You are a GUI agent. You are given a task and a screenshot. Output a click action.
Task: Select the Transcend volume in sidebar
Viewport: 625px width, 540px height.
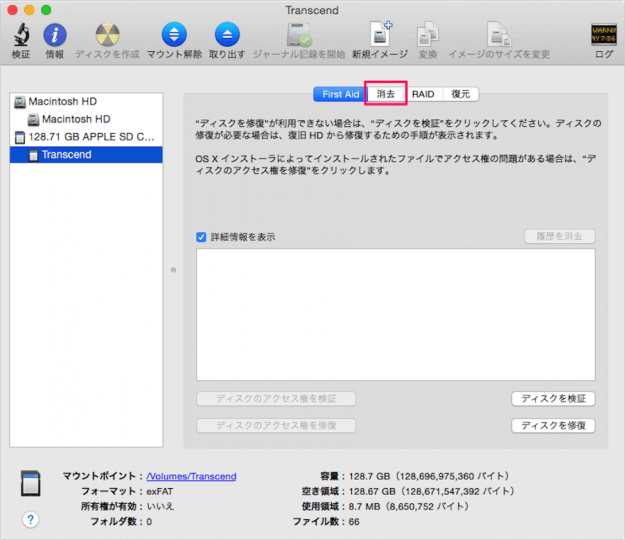(66, 155)
